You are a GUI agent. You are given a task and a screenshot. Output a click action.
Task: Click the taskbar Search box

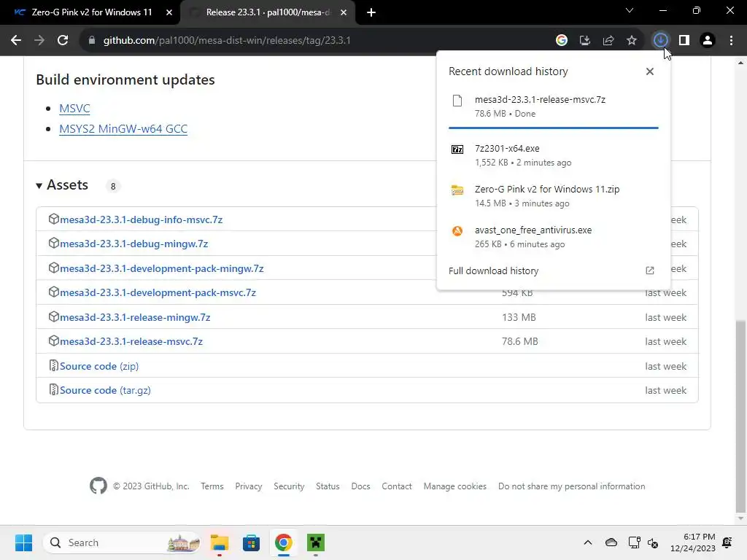(122, 542)
